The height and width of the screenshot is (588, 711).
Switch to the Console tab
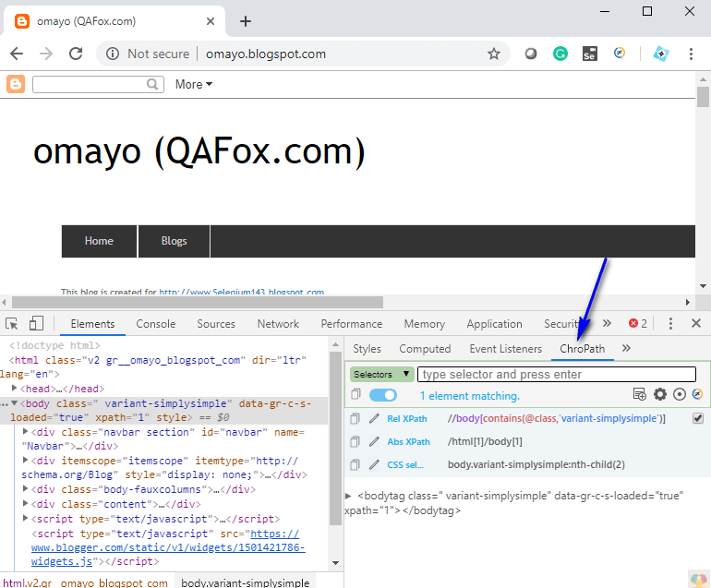coord(155,324)
